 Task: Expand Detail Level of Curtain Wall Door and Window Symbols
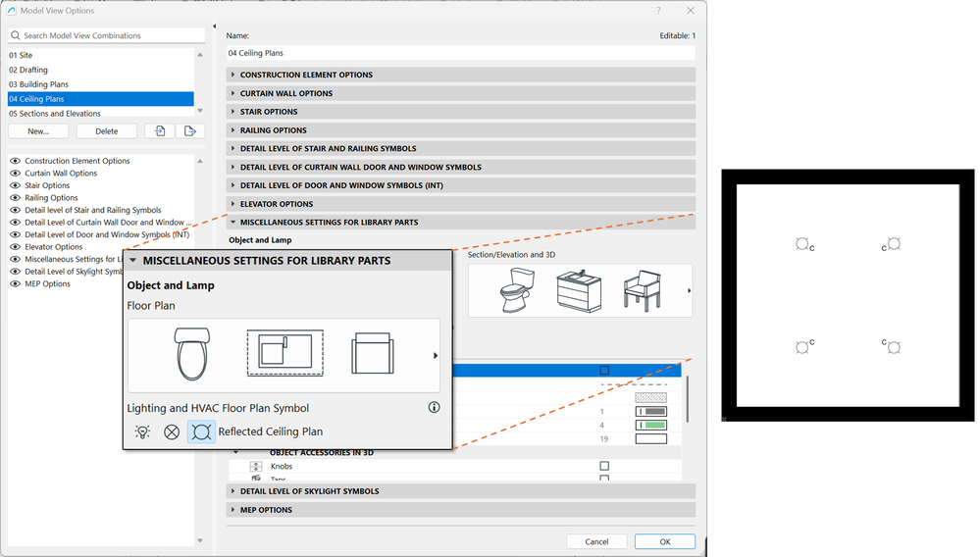coord(233,167)
